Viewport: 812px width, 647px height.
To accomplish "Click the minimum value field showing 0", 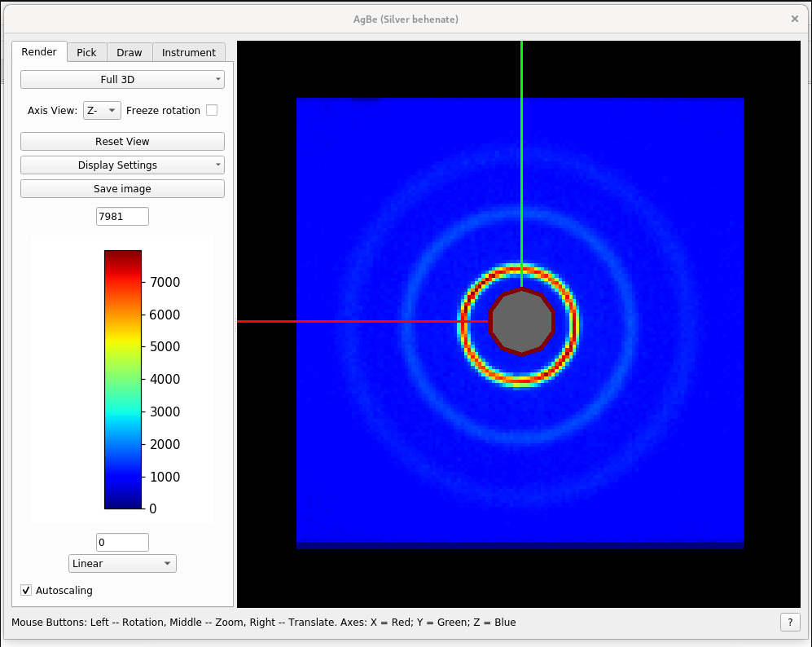I will click(122, 542).
